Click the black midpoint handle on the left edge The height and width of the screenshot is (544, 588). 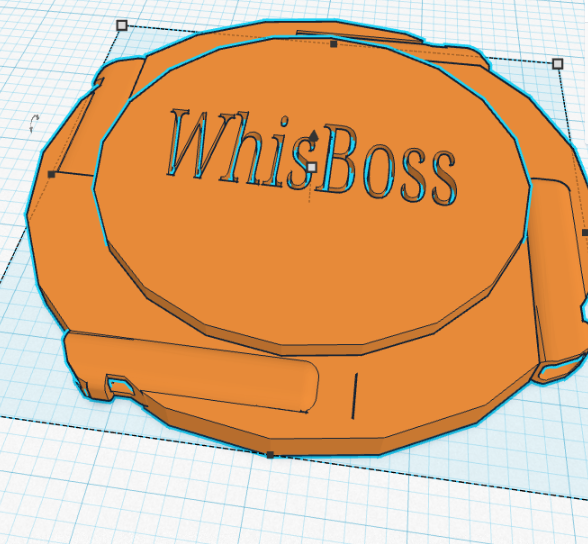(x=51, y=174)
